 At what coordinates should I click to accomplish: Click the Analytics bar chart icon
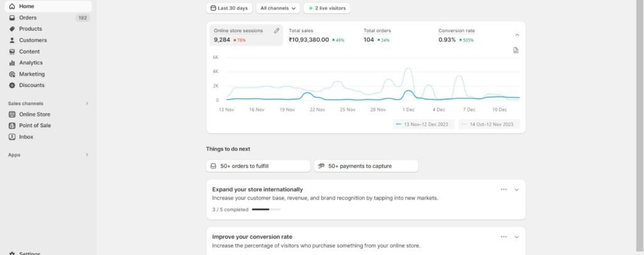point(12,63)
